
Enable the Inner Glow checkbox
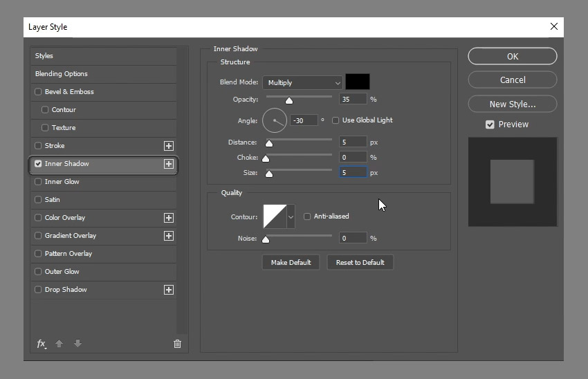pos(38,182)
